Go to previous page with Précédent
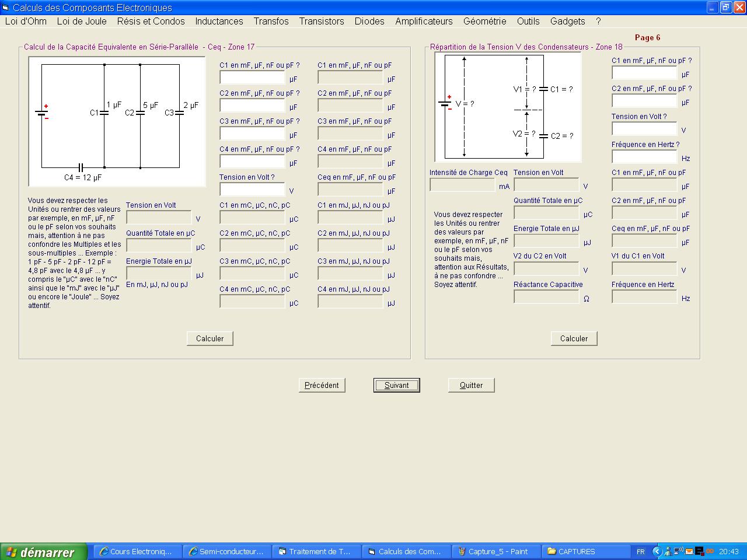747x560 pixels. click(322, 385)
